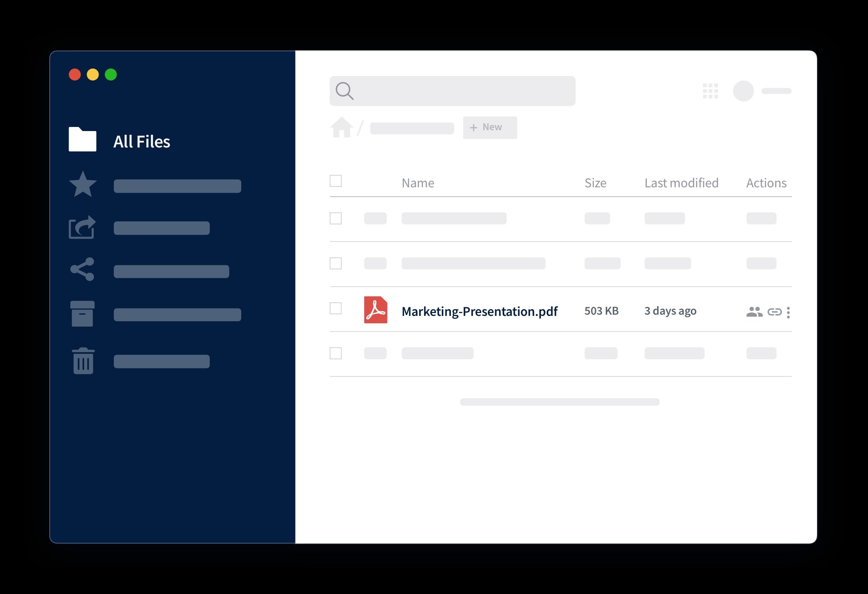868x594 pixels.
Task: Open Marketing-Presentation.pdf
Action: coord(479,311)
